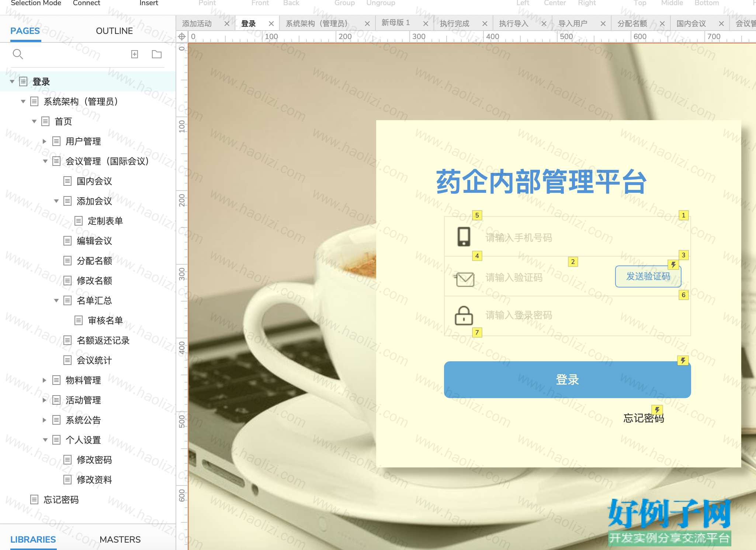Select the 定制表单 page in tree
This screenshot has width=756, height=550.
pyautogui.click(x=105, y=221)
